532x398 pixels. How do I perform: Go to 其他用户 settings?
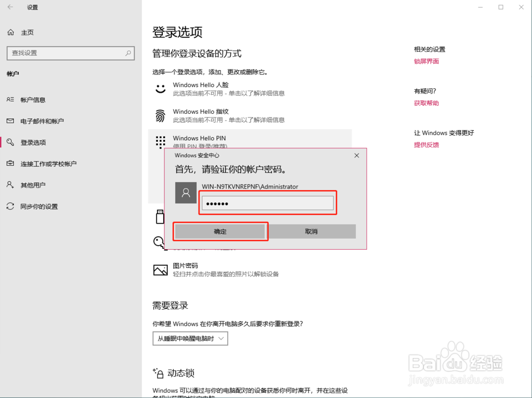pos(33,185)
